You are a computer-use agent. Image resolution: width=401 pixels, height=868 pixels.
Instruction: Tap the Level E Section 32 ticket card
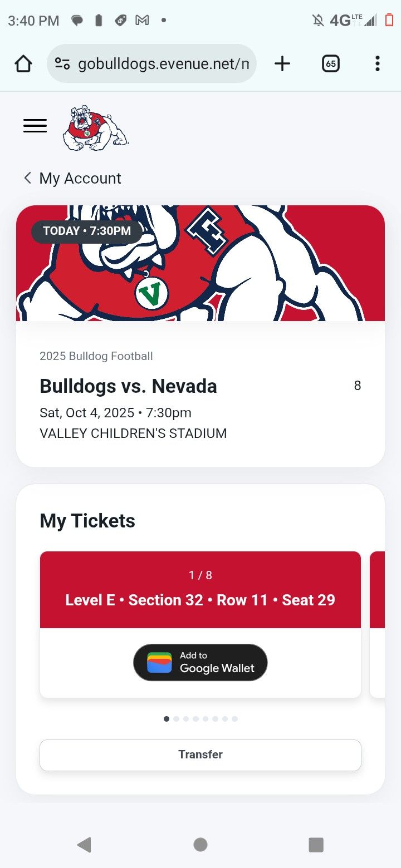pyautogui.click(x=200, y=590)
